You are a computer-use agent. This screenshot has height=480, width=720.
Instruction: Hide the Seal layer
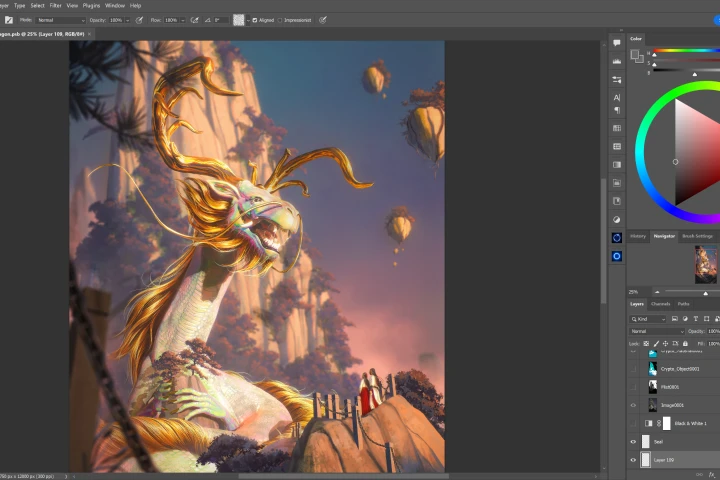pos(633,442)
